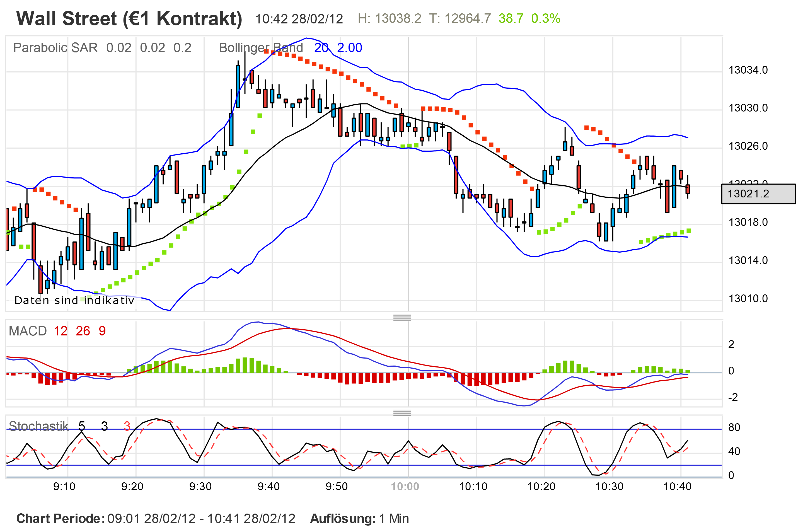Image resolution: width=803 pixels, height=532 pixels.
Task: Click the time axis label '10:40'
Action: tap(678, 487)
